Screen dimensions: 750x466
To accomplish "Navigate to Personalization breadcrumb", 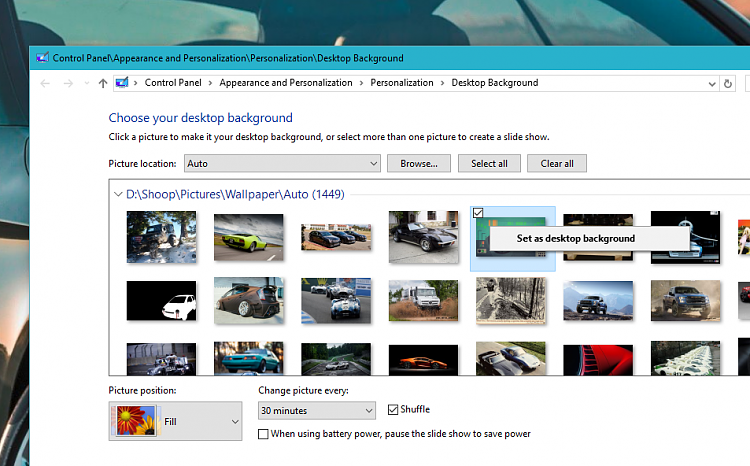I will [x=402, y=83].
